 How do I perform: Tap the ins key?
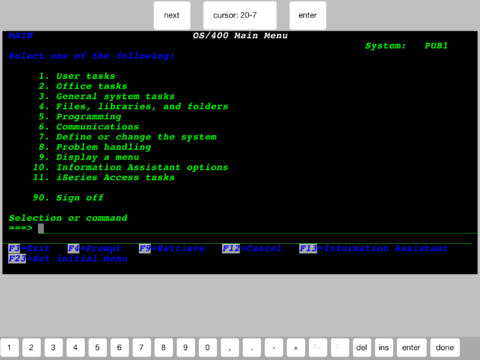(x=384, y=348)
